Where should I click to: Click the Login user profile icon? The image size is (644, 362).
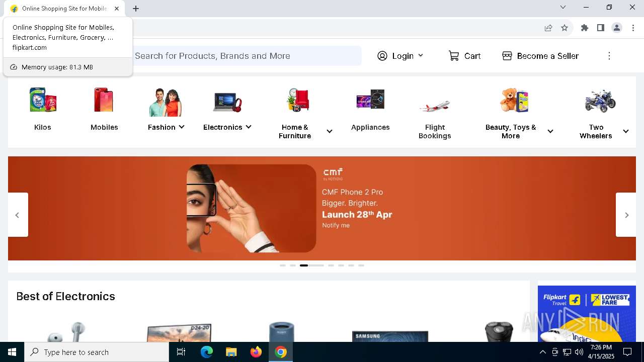click(x=382, y=56)
